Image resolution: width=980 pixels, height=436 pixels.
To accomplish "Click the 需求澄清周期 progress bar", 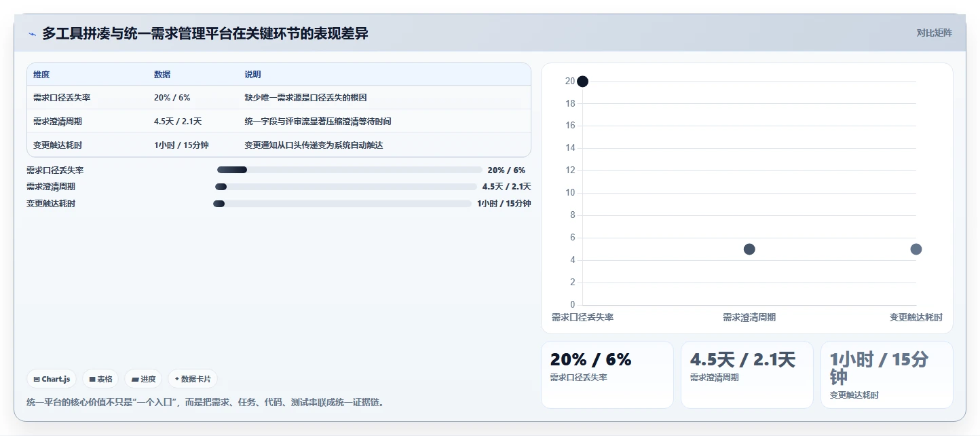I will click(345, 187).
